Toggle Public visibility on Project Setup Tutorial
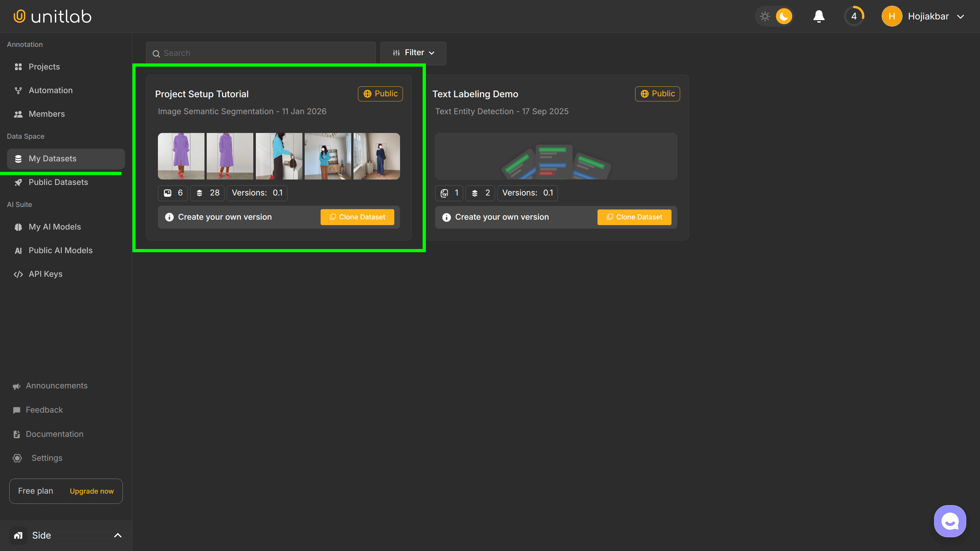Image resolution: width=980 pixels, height=551 pixels. click(x=380, y=93)
